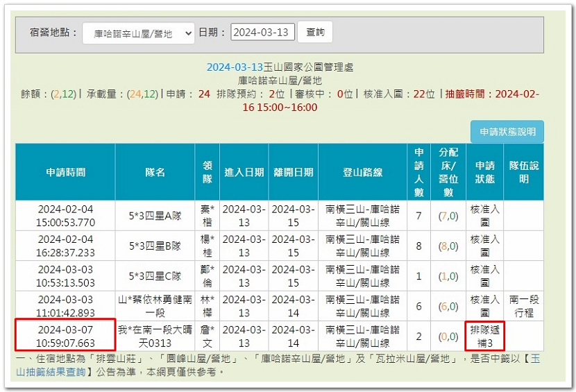Click applicant count 8 for 5*3四星B隊

tap(418, 246)
